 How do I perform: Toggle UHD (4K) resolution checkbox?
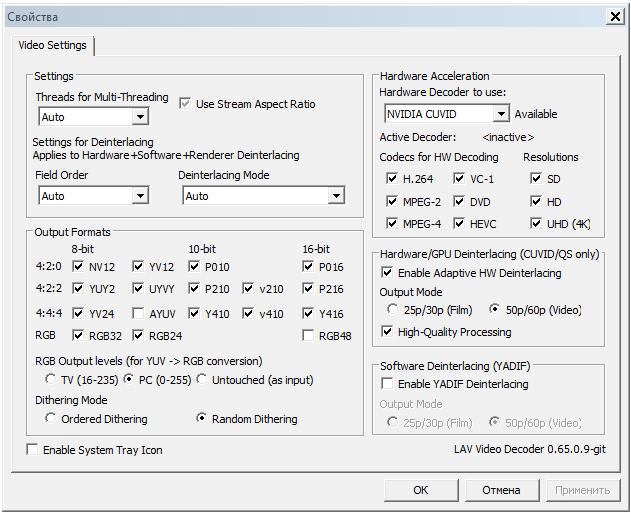click(x=536, y=224)
